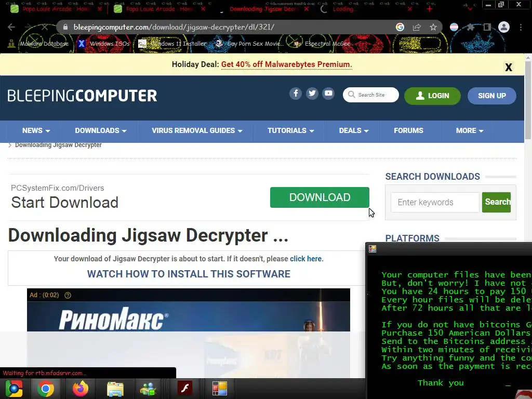Image resolution: width=532 pixels, height=399 pixels.
Task: Open the Windows 11 Installer bookmark
Action: 172,44
